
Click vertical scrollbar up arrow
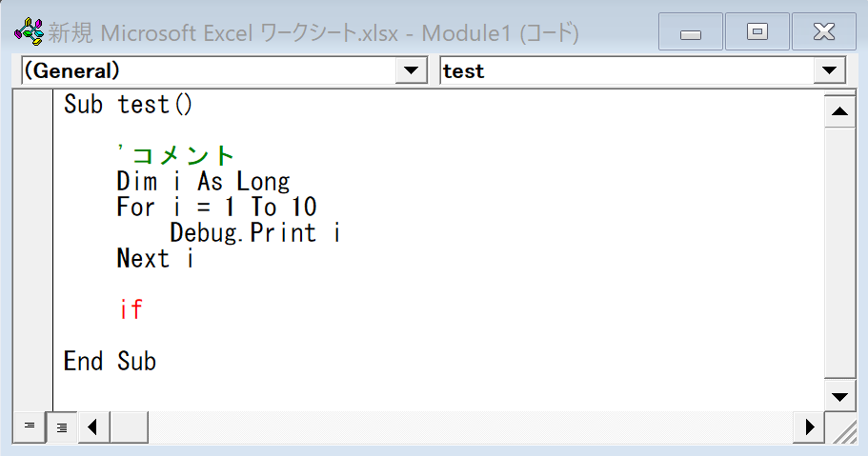click(838, 113)
